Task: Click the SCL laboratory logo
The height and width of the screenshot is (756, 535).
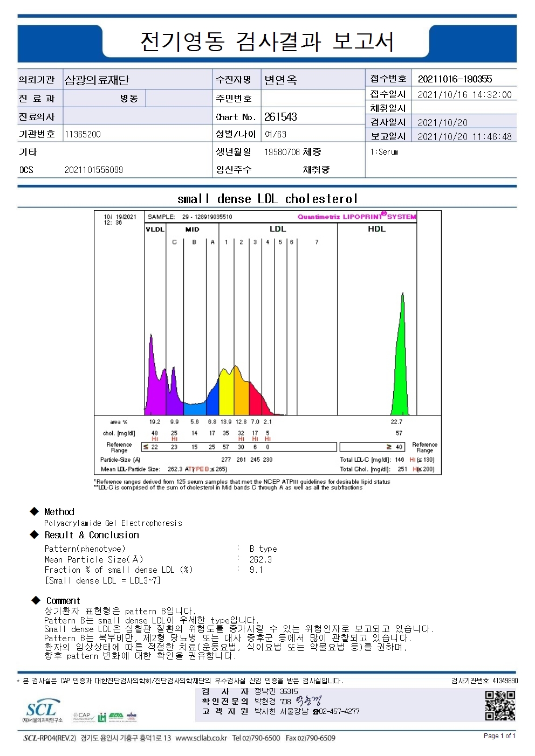Action: pyautogui.click(x=42, y=711)
